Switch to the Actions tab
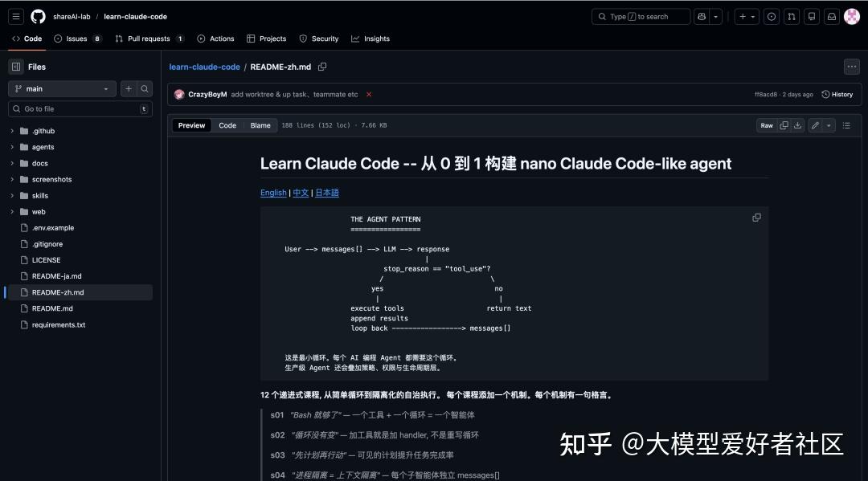 pos(216,39)
